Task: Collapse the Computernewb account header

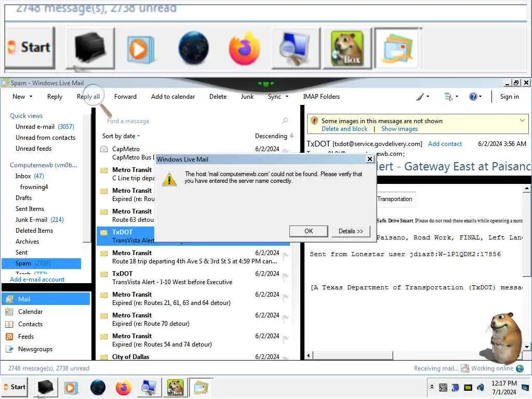Action: click(x=44, y=165)
